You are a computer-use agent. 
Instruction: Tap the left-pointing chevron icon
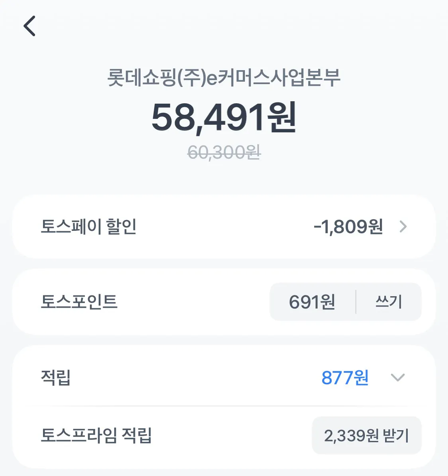29,27
